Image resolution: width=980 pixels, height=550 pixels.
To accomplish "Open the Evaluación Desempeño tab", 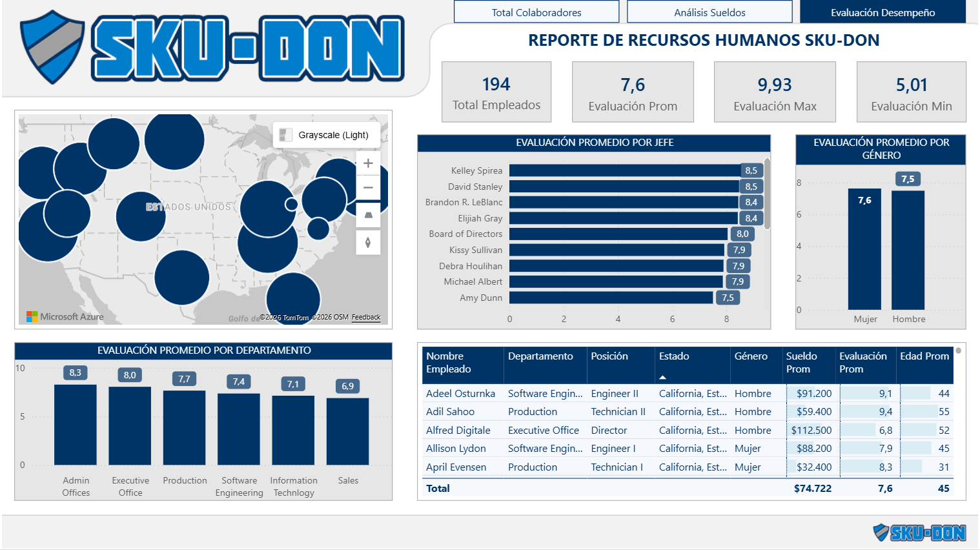I will 883,12.
